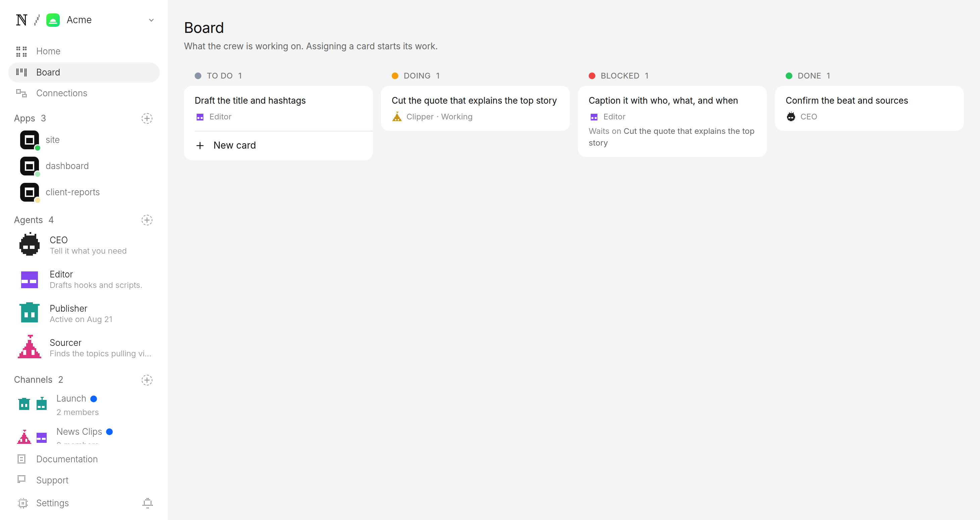Image resolution: width=980 pixels, height=520 pixels.
Task: Open the site app icon
Action: (x=30, y=140)
